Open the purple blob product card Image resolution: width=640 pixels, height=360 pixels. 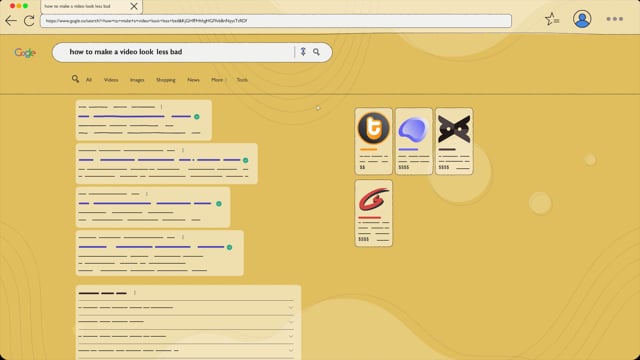(x=414, y=141)
